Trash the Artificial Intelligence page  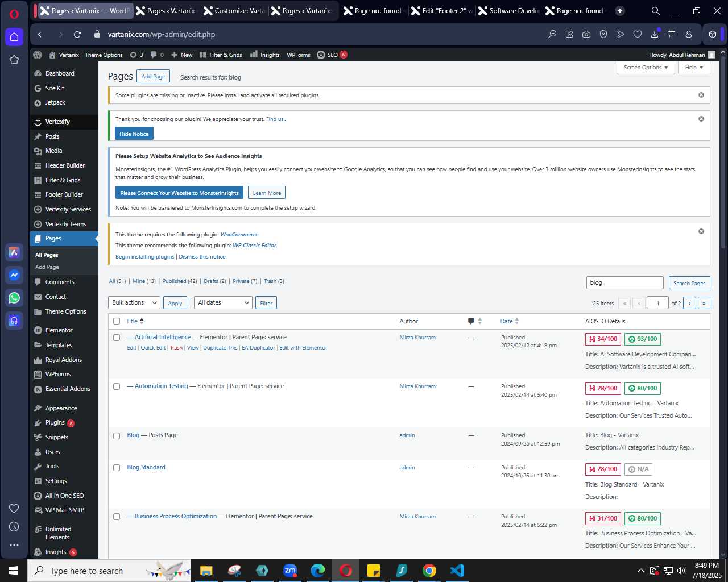click(x=176, y=348)
